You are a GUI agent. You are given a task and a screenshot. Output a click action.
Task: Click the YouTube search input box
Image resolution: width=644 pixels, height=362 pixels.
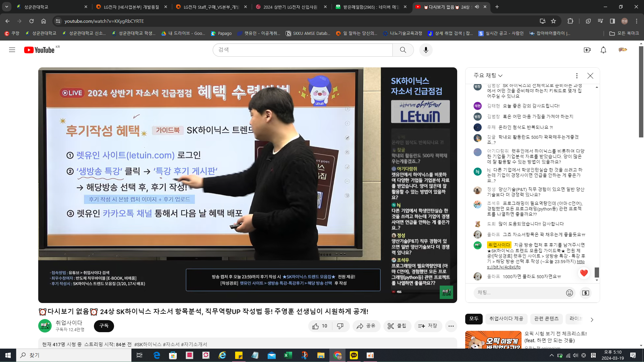[x=303, y=50]
